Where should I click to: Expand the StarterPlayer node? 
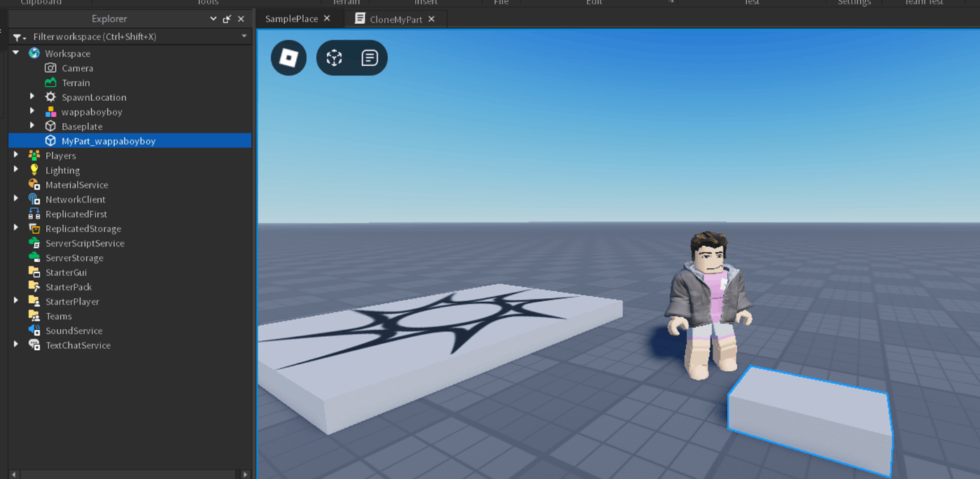point(15,302)
